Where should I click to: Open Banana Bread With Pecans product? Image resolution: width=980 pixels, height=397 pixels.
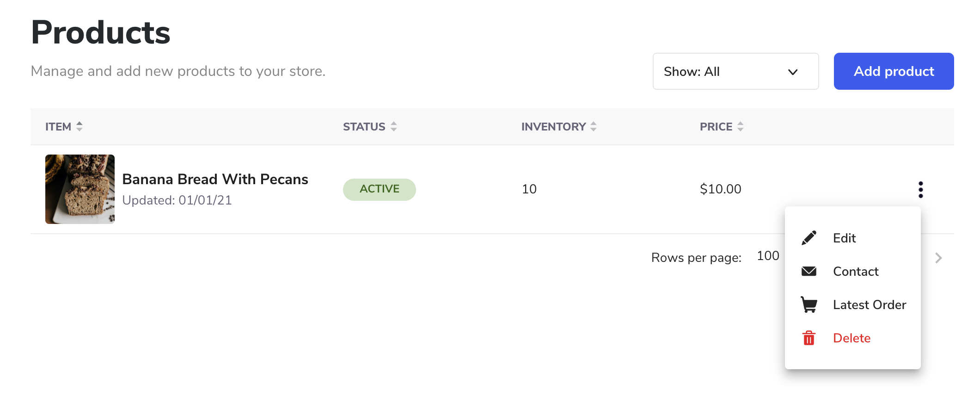click(215, 179)
